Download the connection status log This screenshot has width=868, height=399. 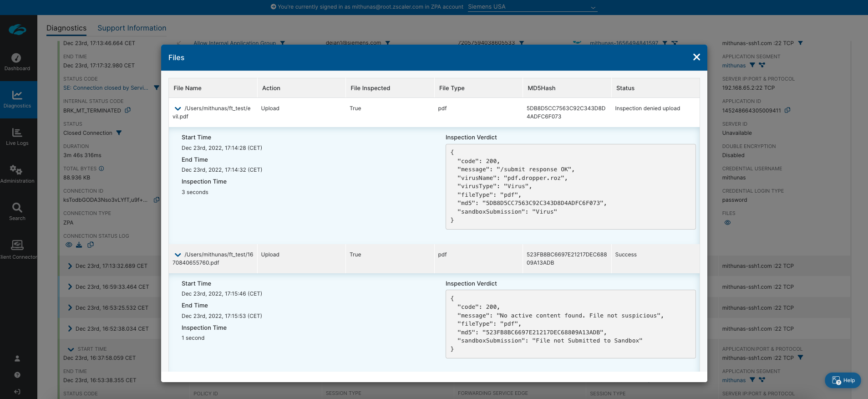(x=79, y=245)
